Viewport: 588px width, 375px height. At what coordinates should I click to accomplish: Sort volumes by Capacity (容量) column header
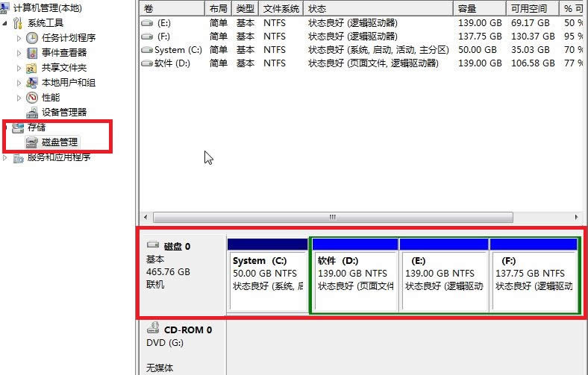point(478,8)
